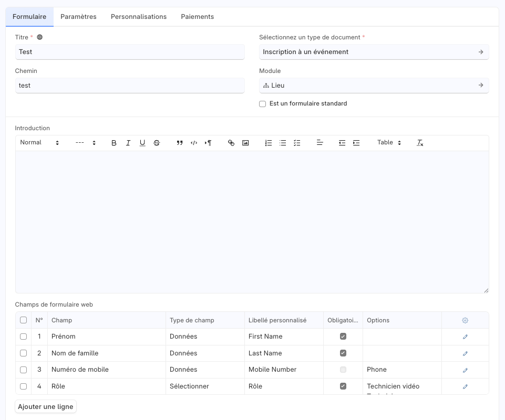Click into the Chemin input field

point(130,86)
